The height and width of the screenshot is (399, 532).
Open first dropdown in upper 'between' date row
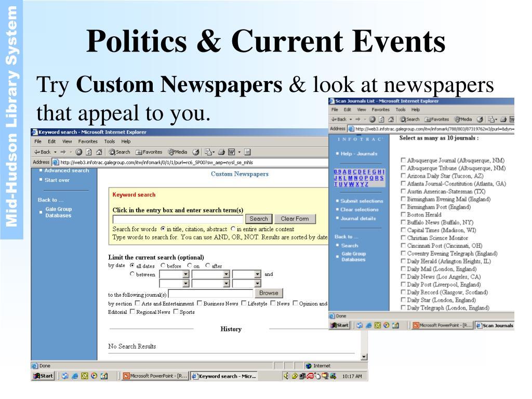pos(185,274)
